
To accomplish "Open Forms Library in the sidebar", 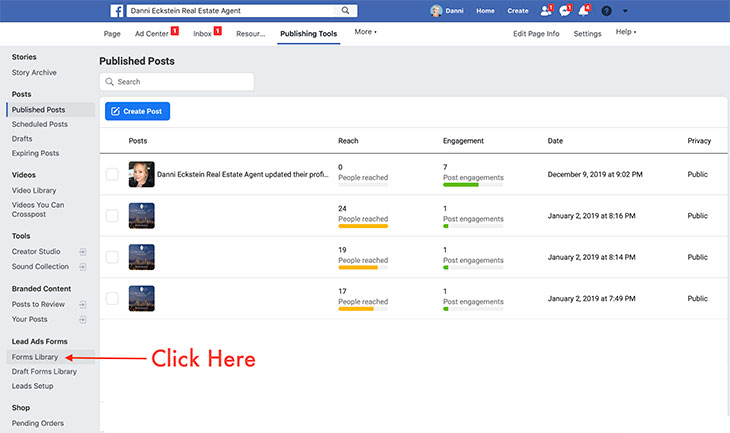I will click(35, 357).
